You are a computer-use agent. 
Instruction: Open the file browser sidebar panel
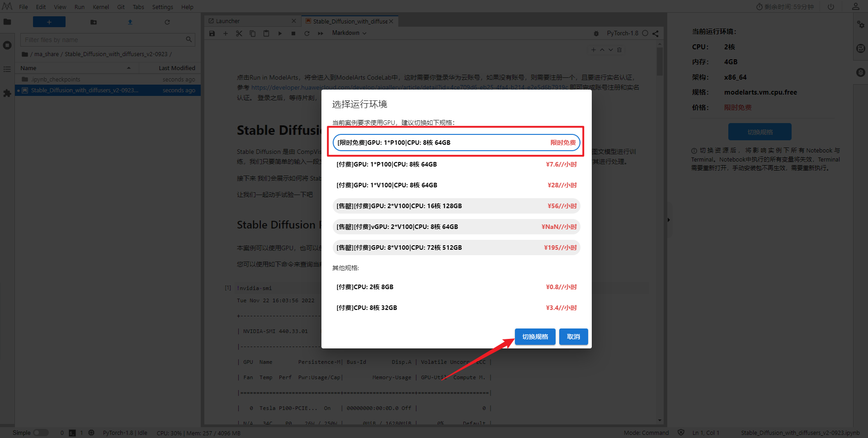pos(7,22)
